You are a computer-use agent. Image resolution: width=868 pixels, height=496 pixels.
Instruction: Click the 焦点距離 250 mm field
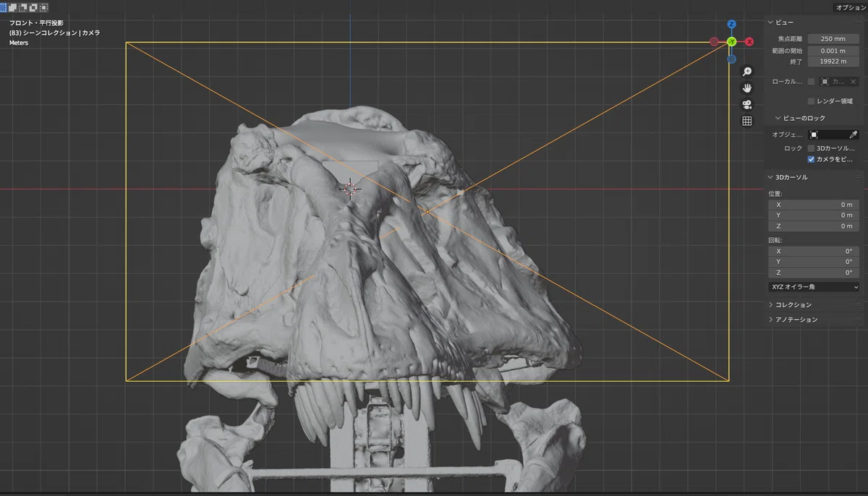point(833,39)
